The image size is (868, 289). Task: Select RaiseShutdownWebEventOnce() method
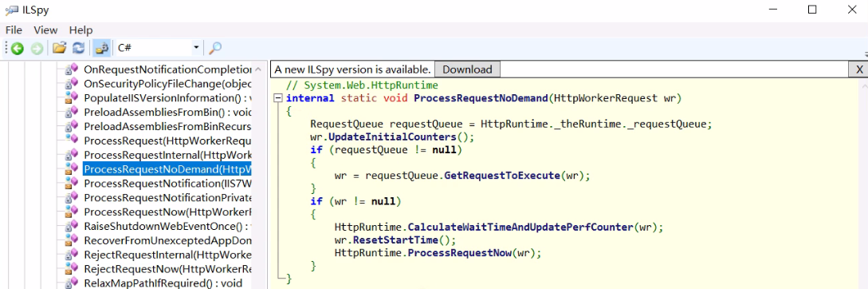pyautogui.click(x=167, y=226)
